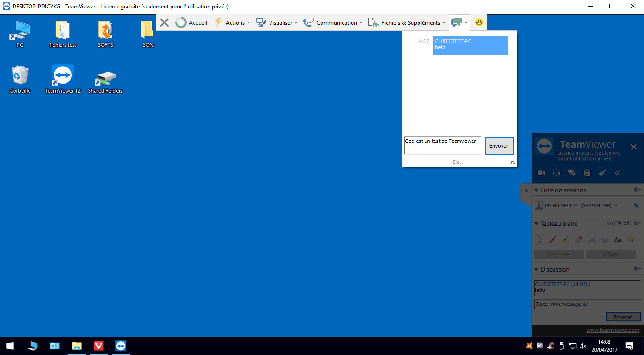Select the SON desktop folder
The height and width of the screenshot is (355, 644).
[148, 35]
